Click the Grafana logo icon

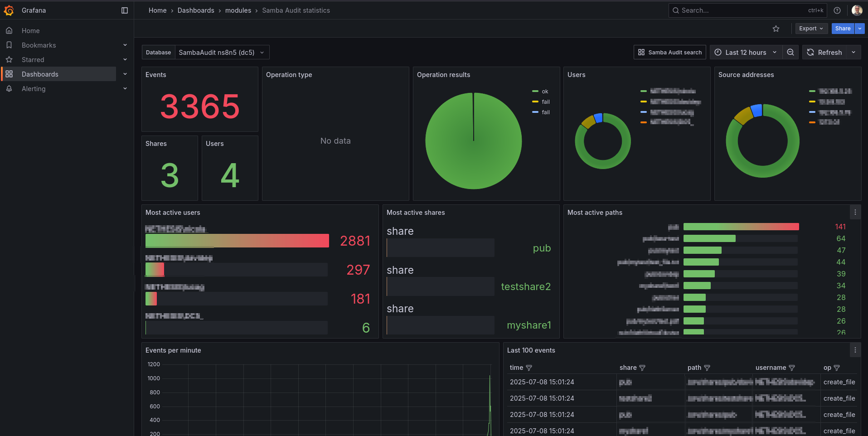click(9, 10)
